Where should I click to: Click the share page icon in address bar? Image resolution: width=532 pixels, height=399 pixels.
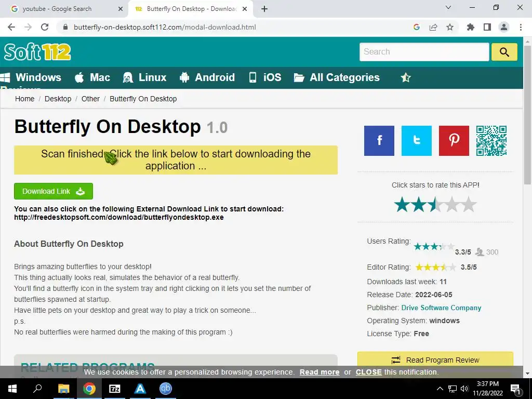tap(433, 27)
